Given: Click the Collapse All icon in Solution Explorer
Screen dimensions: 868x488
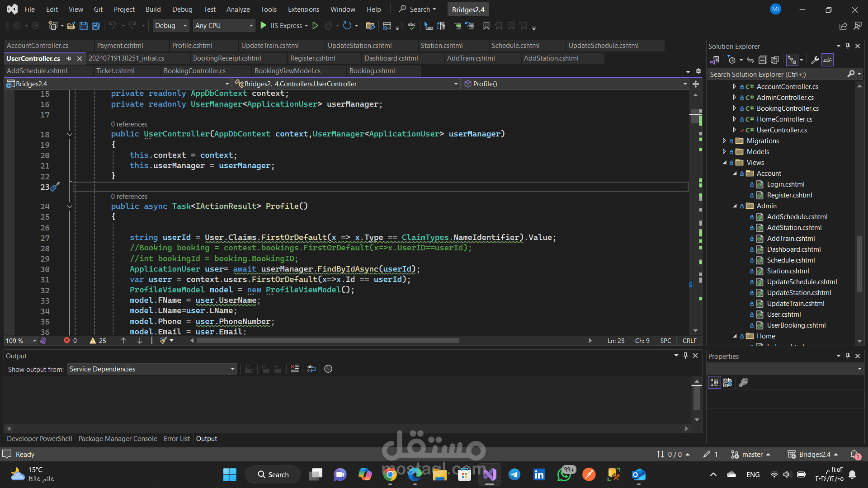Looking at the screenshot, I should 763,60.
